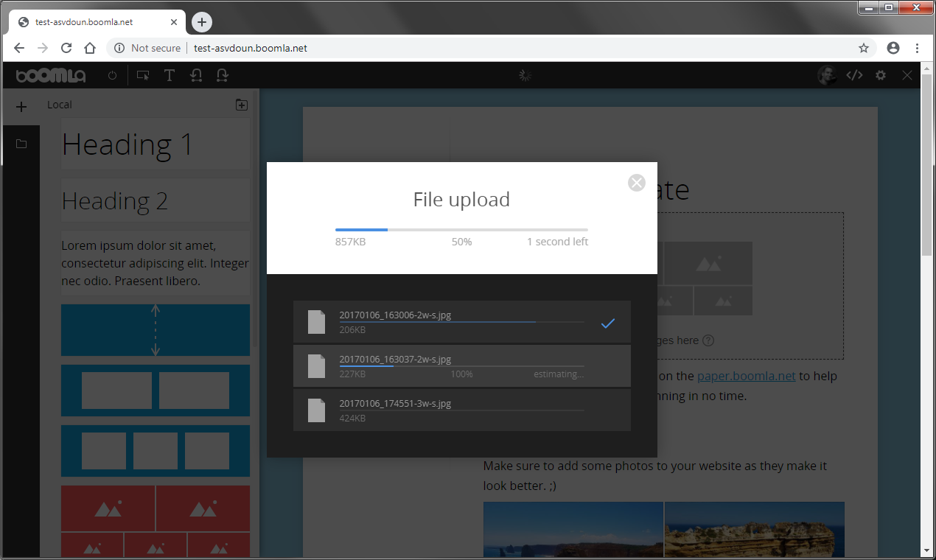Image resolution: width=936 pixels, height=560 pixels.
Task: Click the 1 second left text
Action: click(557, 242)
